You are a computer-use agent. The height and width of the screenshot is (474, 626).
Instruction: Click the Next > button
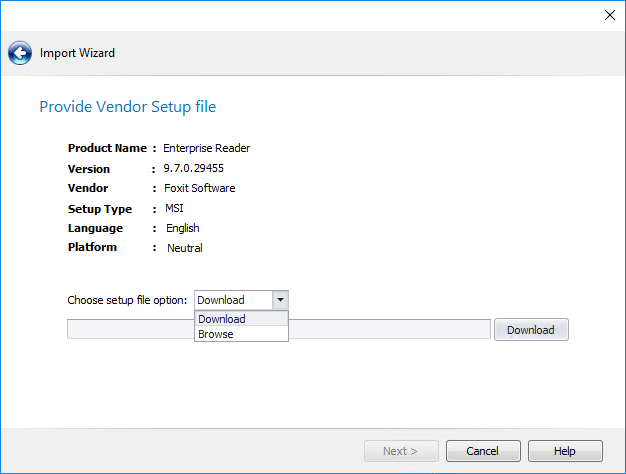coord(400,451)
